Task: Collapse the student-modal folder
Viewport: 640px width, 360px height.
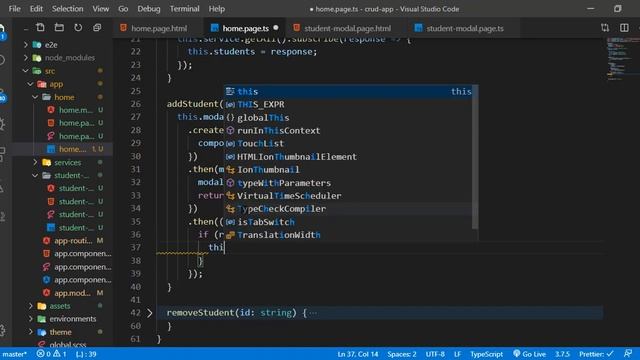Action: point(35,175)
